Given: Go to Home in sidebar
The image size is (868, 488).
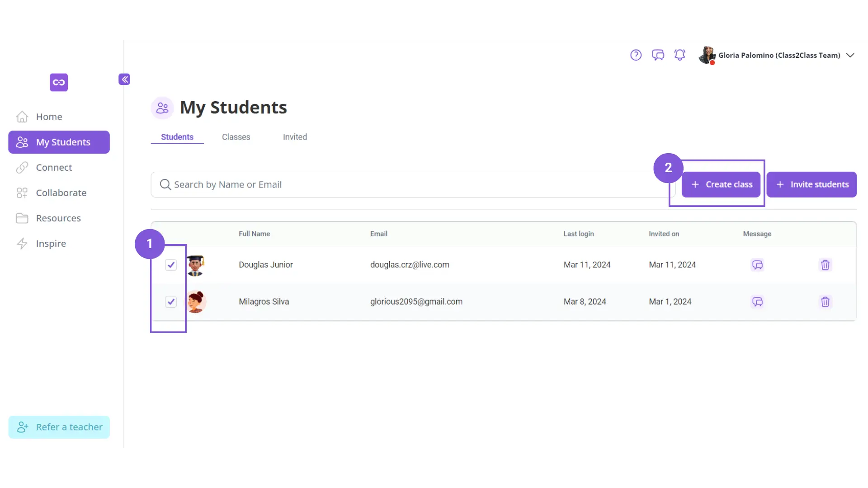Looking at the screenshot, I should tap(59, 117).
